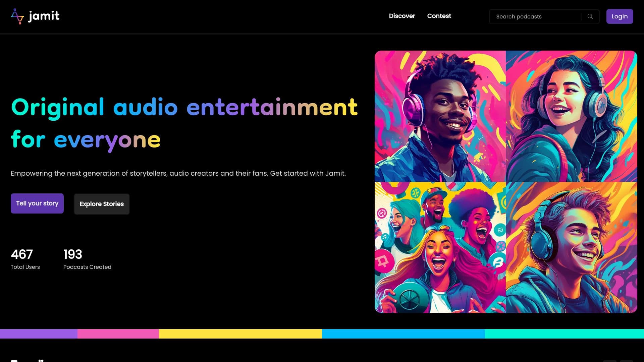This screenshot has width=644, height=362.
Task: Select the search magnifier icon
Action: coord(590,16)
